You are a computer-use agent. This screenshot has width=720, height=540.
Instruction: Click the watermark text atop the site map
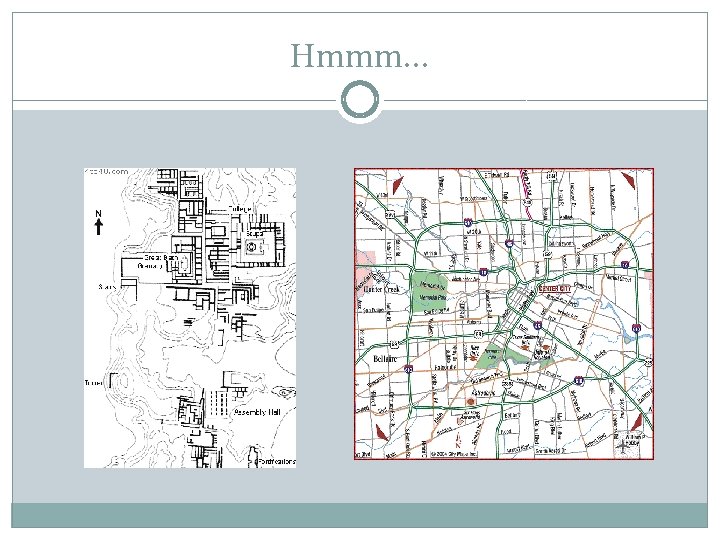pos(107,172)
